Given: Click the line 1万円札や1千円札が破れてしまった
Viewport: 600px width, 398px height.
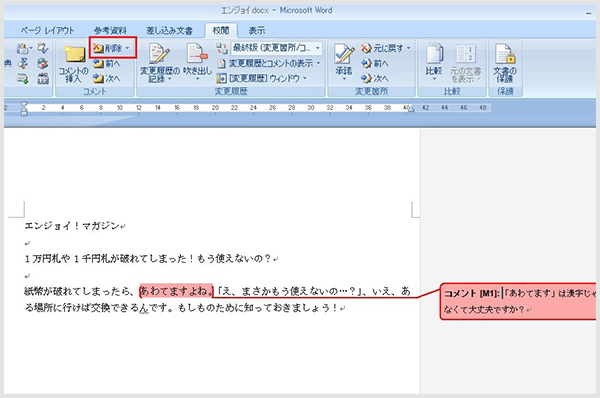Looking at the screenshot, I should click(148, 259).
